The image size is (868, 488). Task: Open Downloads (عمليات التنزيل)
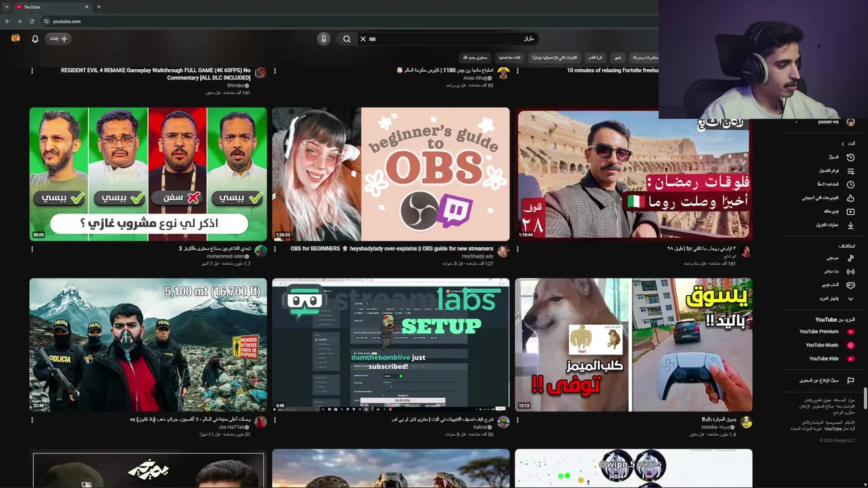pos(834,225)
